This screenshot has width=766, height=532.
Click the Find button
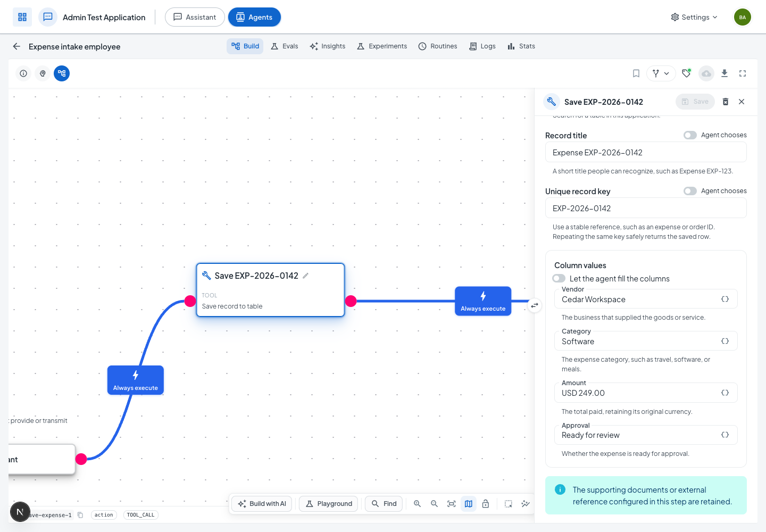point(384,504)
